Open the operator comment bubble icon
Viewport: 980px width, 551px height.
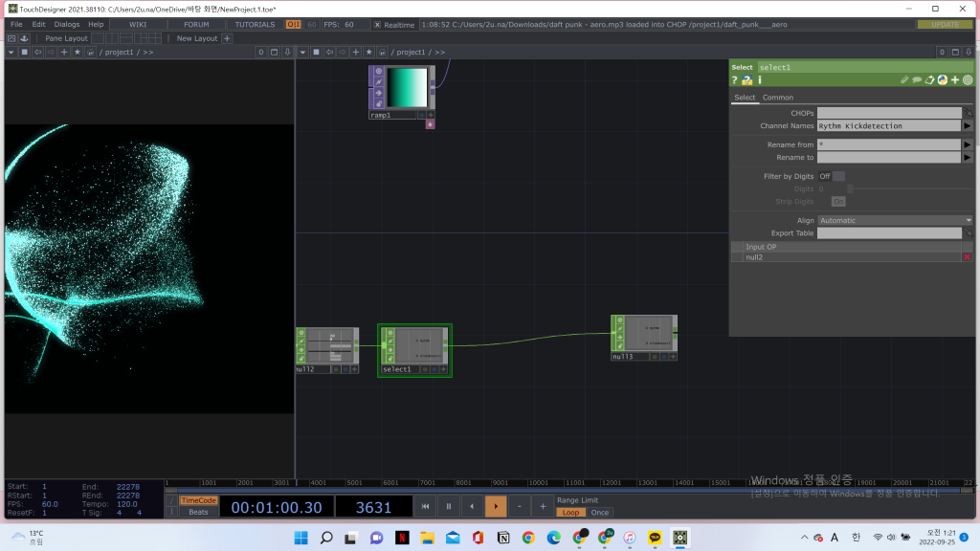(917, 80)
